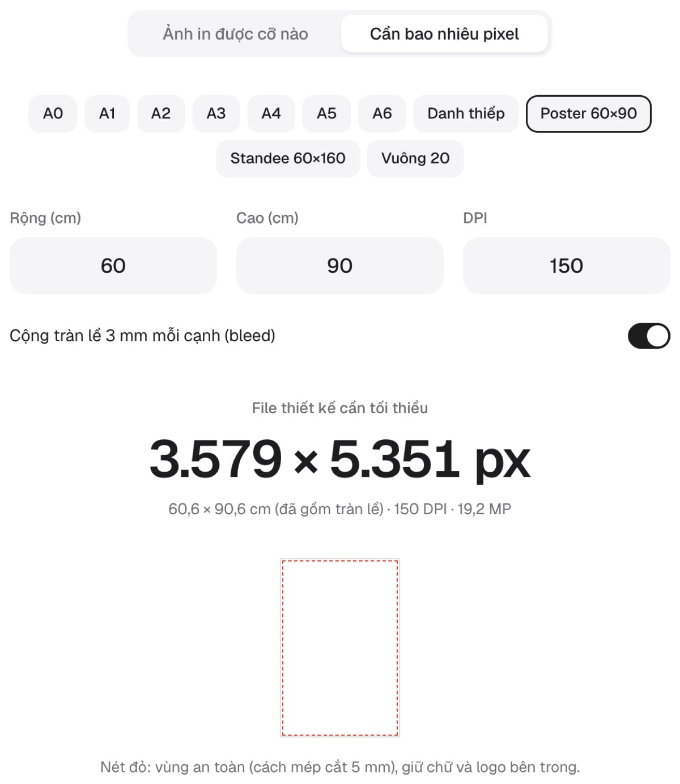Click the red dashed safe-area preview
Screen dimensions: 680x784
coord(340,648)
